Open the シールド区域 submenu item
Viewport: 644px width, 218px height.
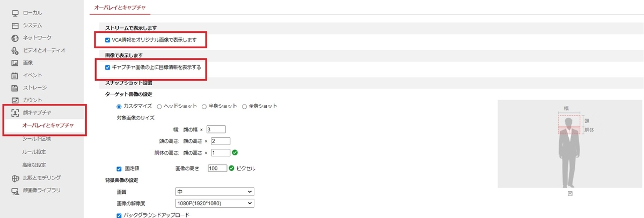[x=36, y=139]
